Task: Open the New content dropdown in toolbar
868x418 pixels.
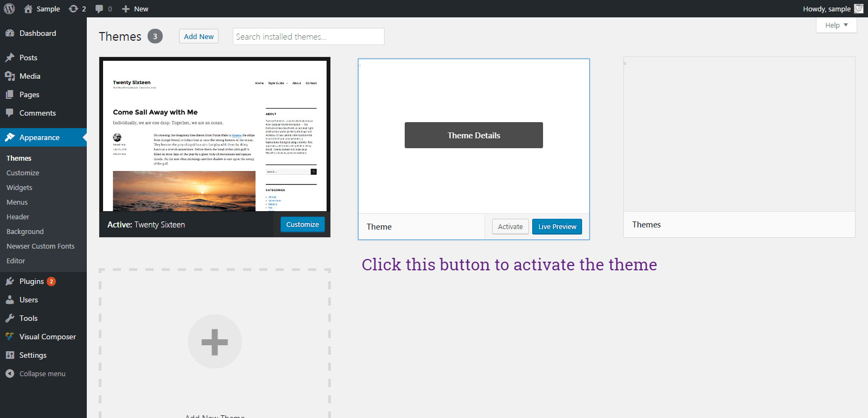Action: click(135, 9)
